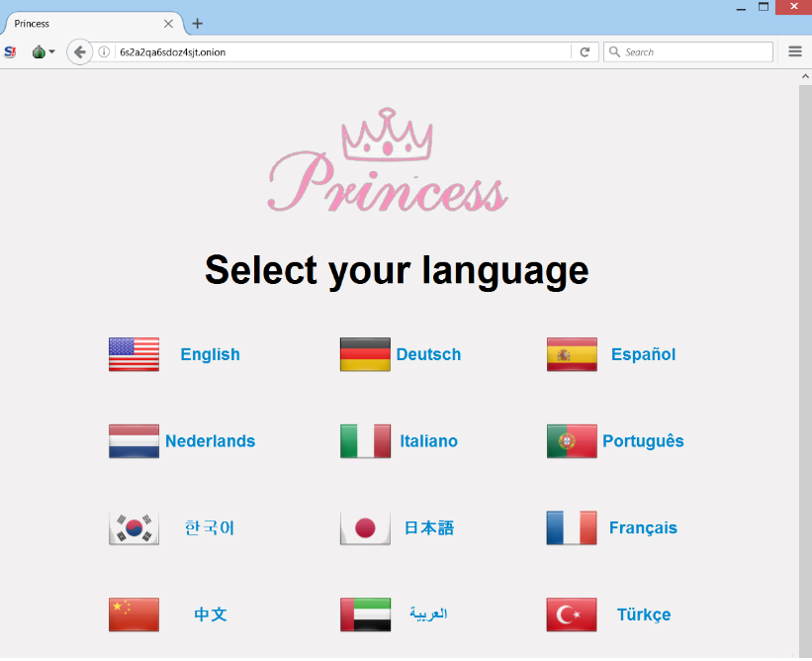The height and width of the screenshot is (661, 812).
Task: Go back with the browser back arrow
Action: 79,51
